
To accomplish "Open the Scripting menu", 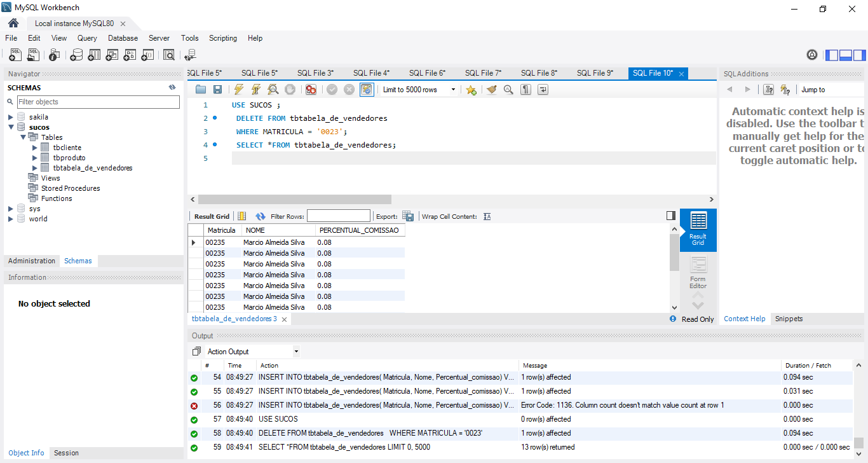I will coord(223,38).
